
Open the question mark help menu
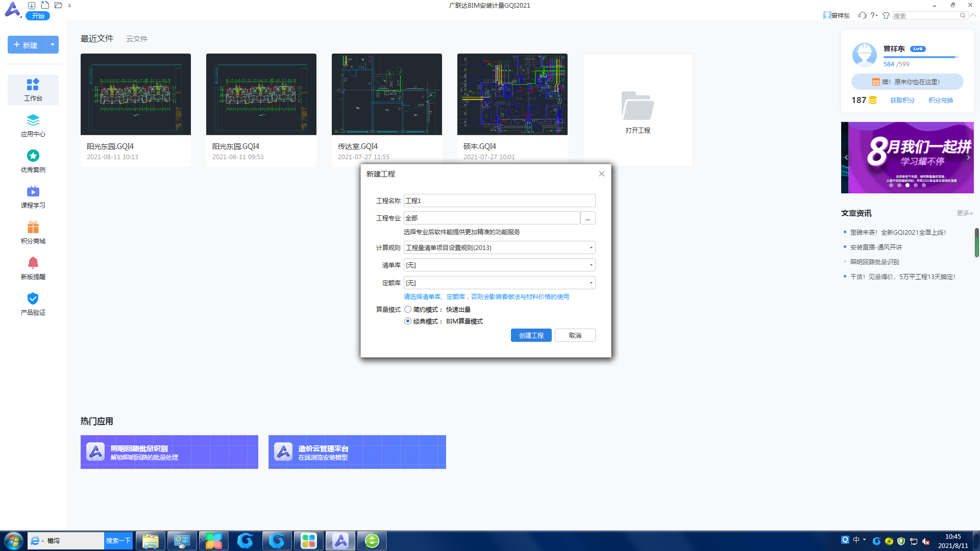pyautogui.click(x=874, y=15)
